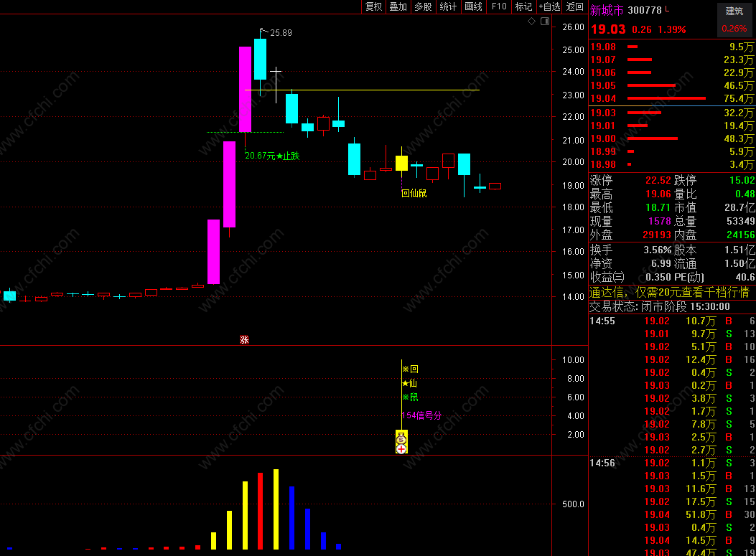Click the tallest yellow volume bar
This screenshot has width=756, height=556.
pyautogui.click(x=276, y=509)
